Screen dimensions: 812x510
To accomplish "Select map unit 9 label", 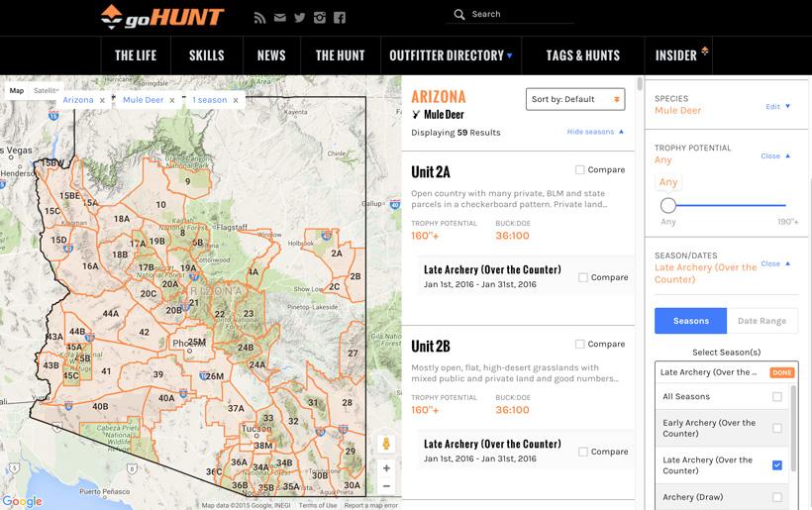I will tap(187, 181).
